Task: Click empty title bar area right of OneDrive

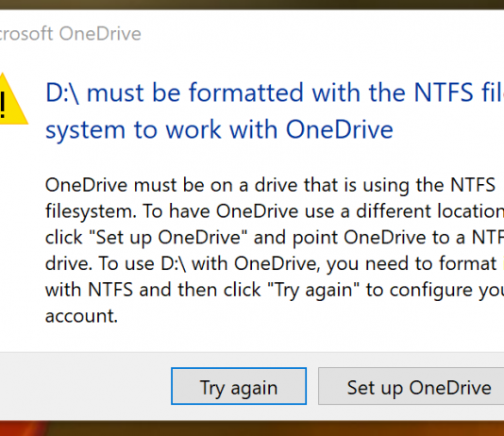Action: click(323, 33)
